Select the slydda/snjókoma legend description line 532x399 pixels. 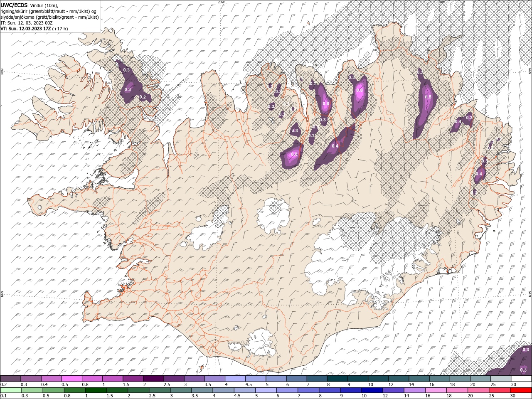click(49, 17)
